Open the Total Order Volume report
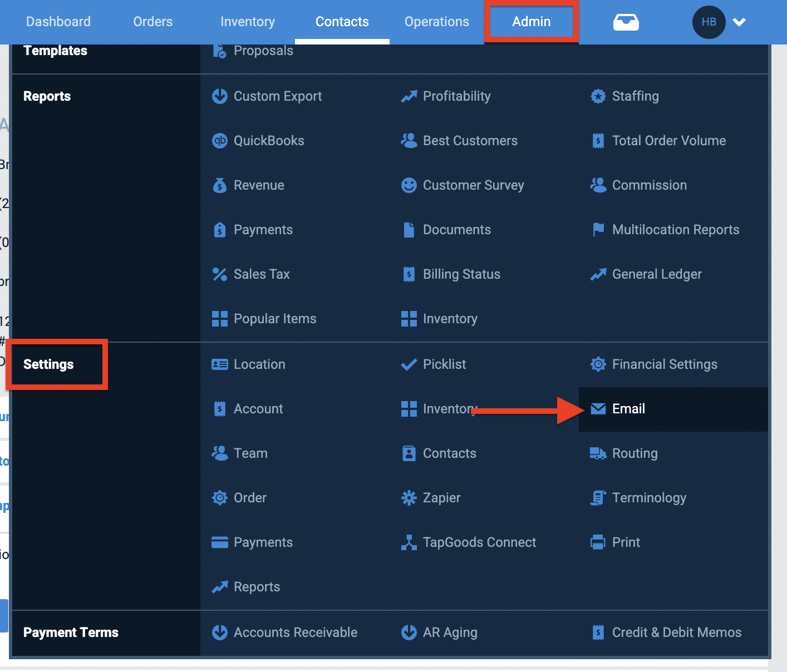The height and width of the screenshot is (672, 787). click(669, 141)
